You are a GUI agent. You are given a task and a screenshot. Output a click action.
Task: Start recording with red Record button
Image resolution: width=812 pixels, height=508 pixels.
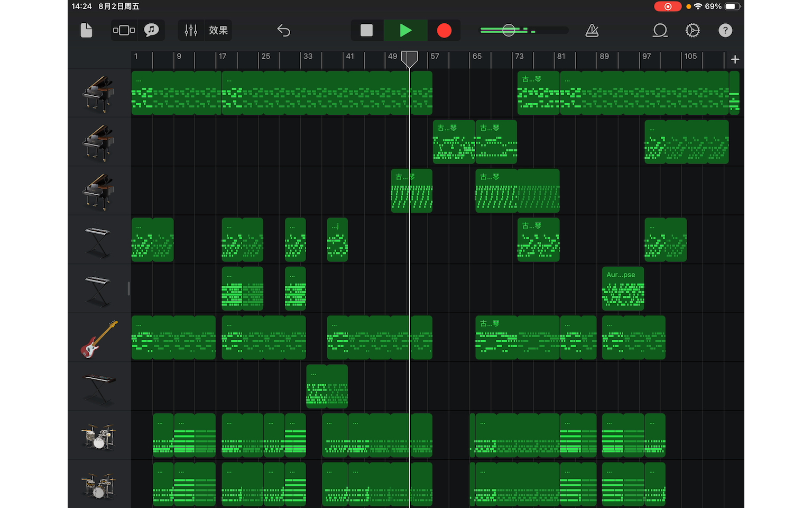point(444,30)
